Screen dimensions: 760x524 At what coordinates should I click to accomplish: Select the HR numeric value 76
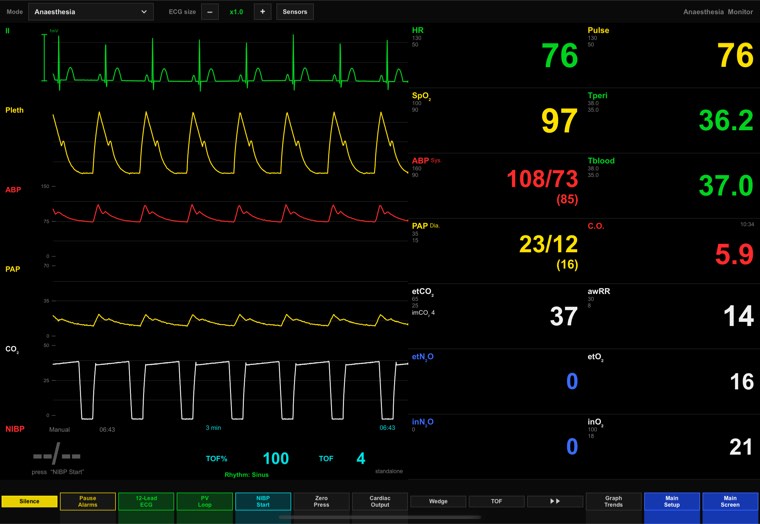click(560, 55)
